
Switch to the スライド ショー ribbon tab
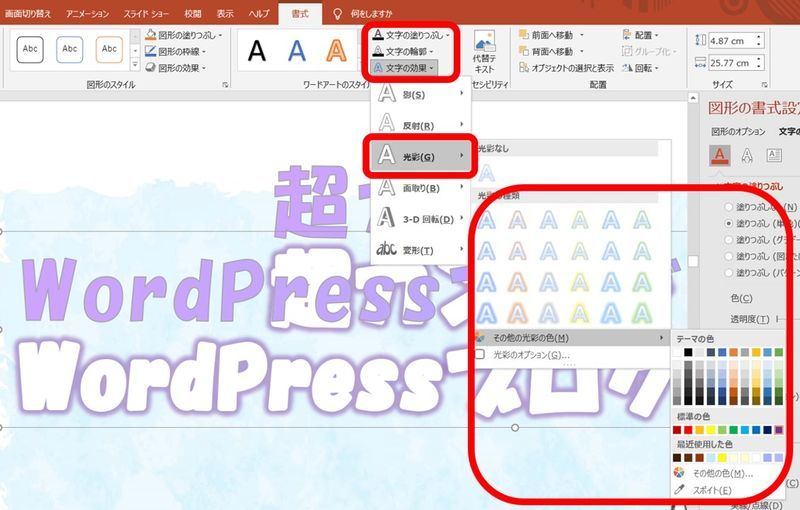point(146,14)
